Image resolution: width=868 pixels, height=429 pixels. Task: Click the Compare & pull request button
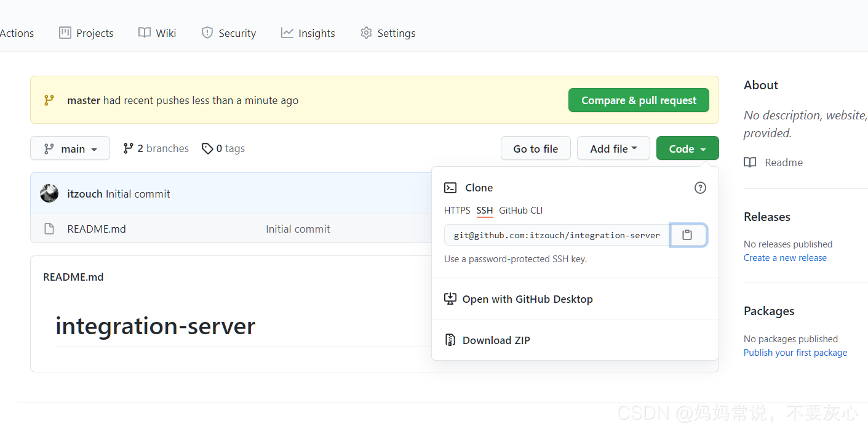(x=638, y=100)
